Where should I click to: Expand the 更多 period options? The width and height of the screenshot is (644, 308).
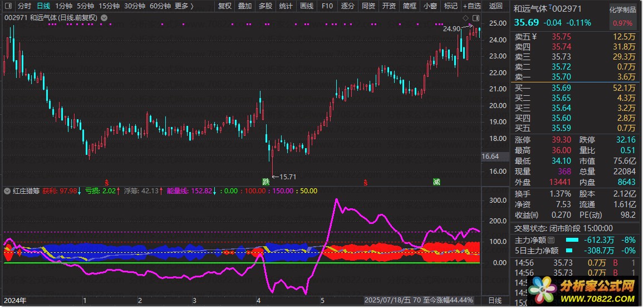[x=184, y=6]
